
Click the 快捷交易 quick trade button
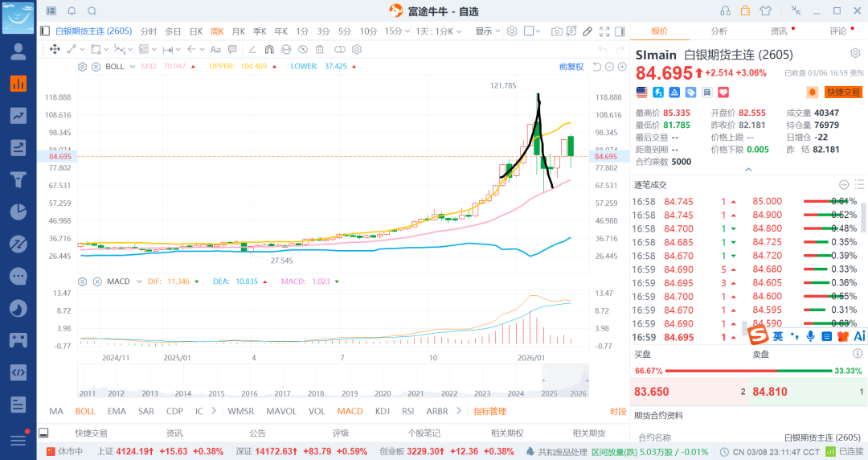843,92
